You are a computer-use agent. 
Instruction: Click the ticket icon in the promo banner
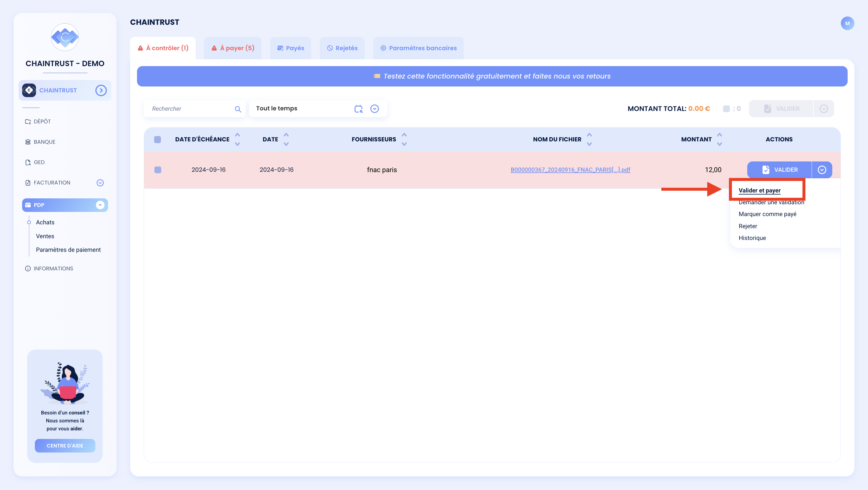(x=377, y=76)
